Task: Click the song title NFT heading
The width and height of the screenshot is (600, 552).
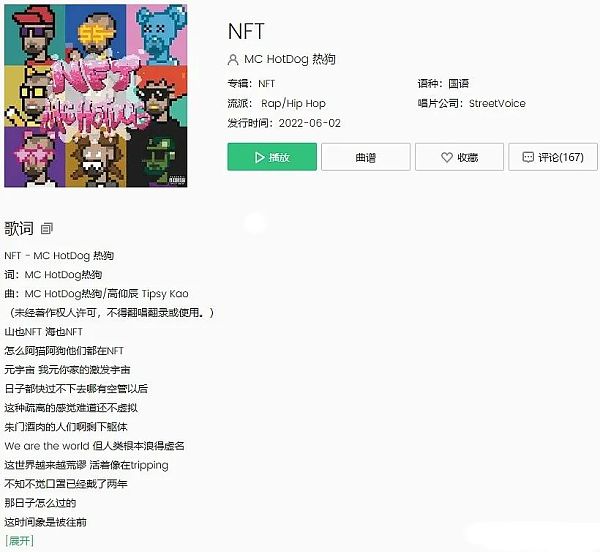Action: 246,31
